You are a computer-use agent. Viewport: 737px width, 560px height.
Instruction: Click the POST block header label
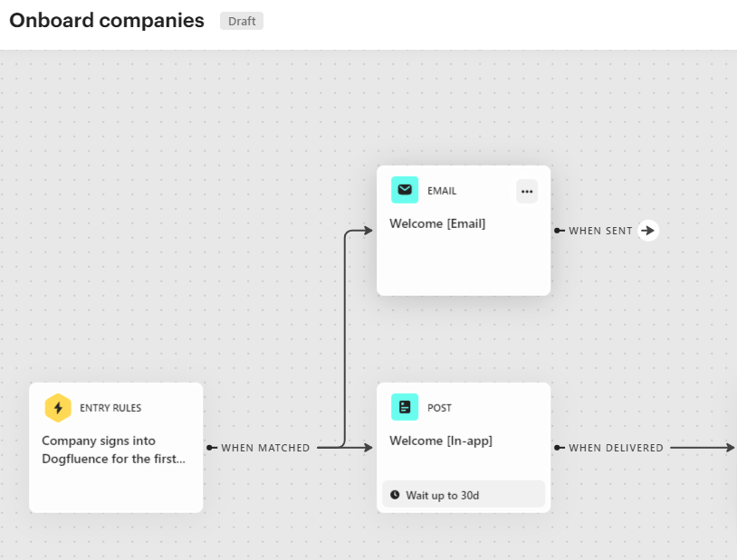(439, 408)
